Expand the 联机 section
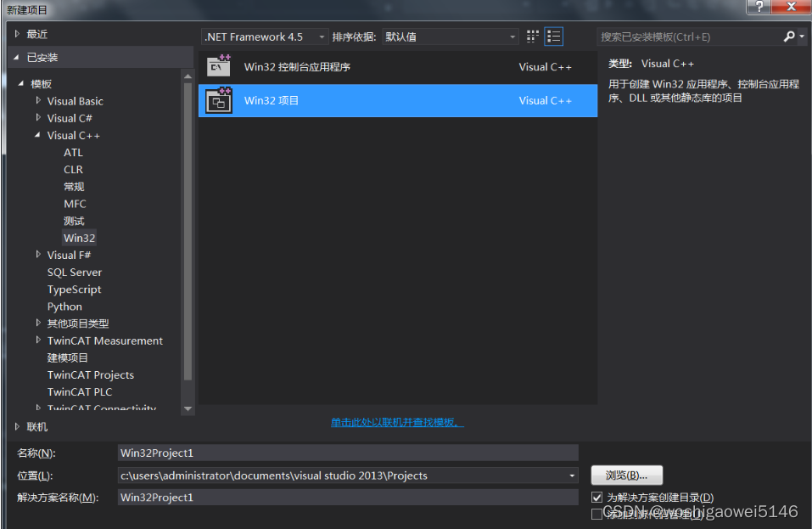The height and width of the screenshot is (529, 812). click(17, 426)
